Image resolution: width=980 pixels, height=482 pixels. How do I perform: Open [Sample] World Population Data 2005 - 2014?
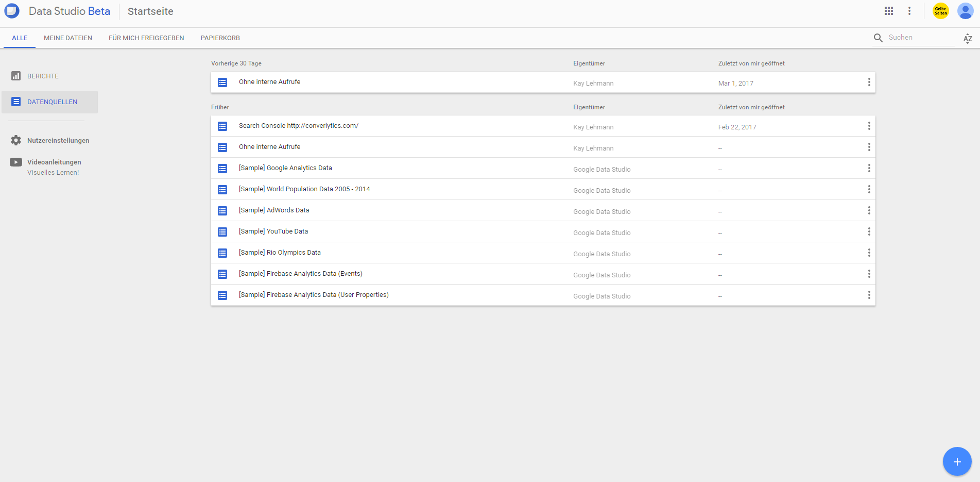pos(304,189)
